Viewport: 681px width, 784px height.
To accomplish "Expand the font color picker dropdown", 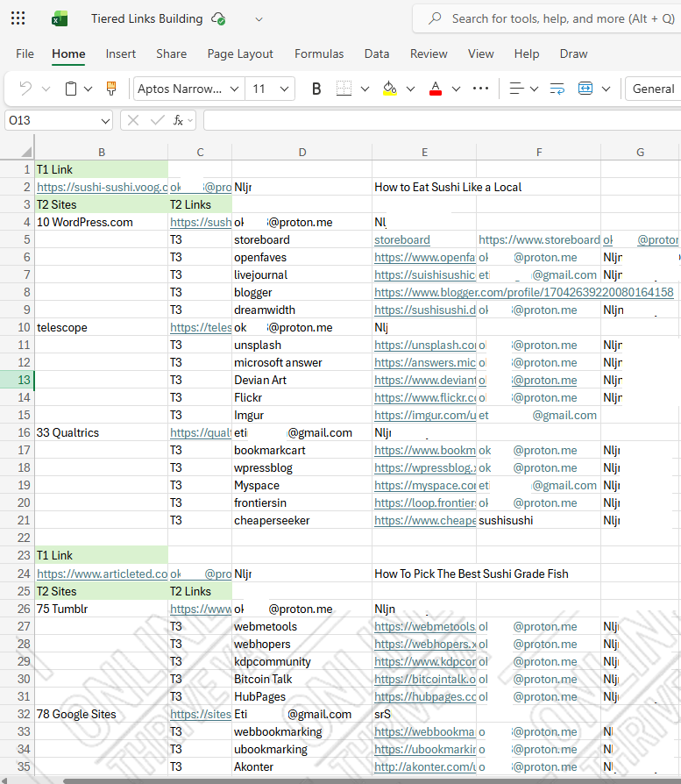I will 456,89.
